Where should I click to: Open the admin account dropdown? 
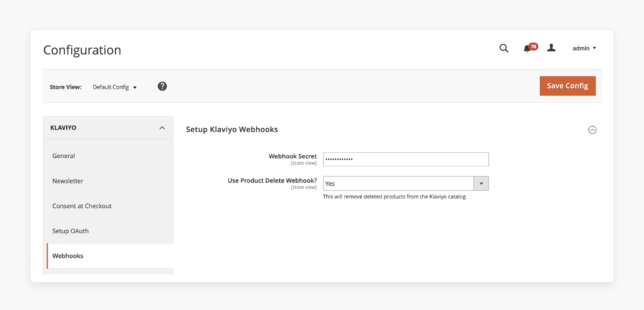pyautogui.click(x=584, y=48)
